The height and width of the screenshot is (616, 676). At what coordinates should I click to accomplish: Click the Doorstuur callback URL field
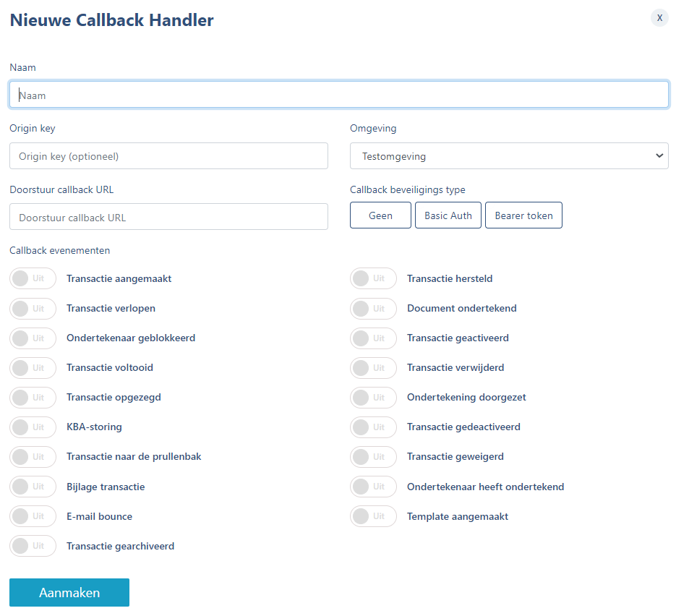click(168, 217)
